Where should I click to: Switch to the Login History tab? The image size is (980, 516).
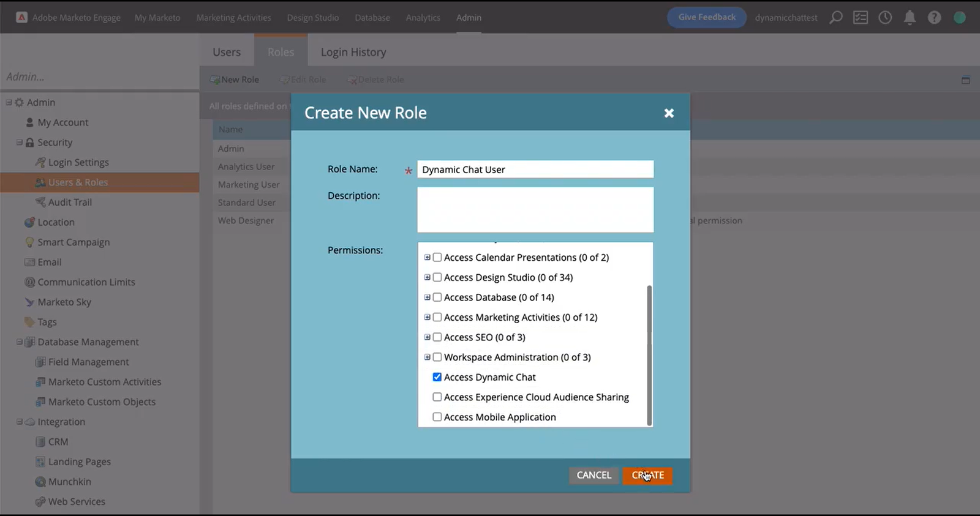pyautogui.click(x=353, y=52)
